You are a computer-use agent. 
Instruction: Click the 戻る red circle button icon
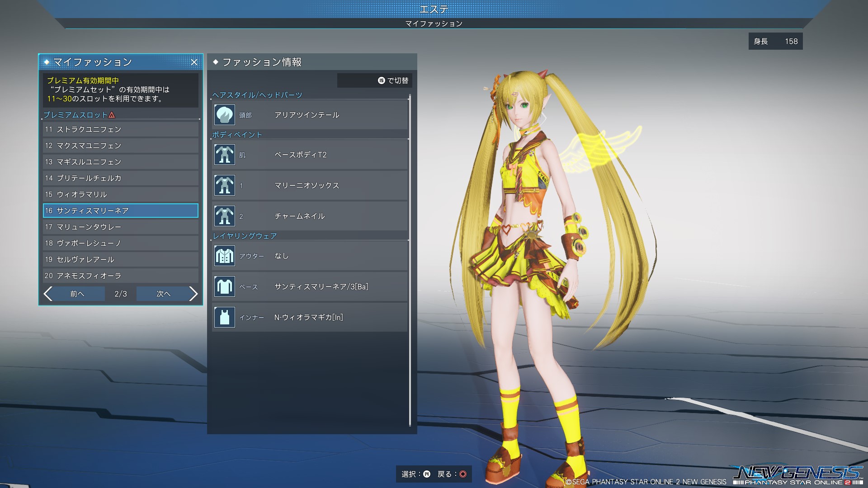[463, 474]
